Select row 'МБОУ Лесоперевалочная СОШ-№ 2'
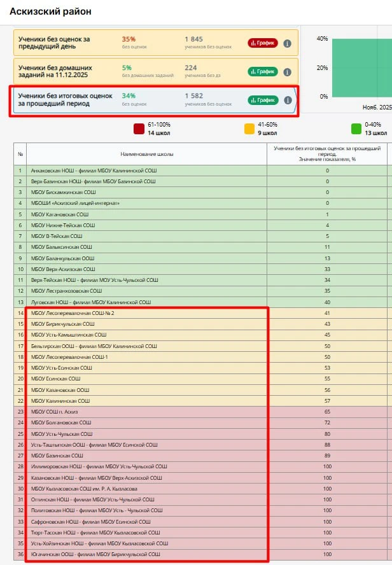The height and width of the screenshot is (565, 392). (200, 313)
